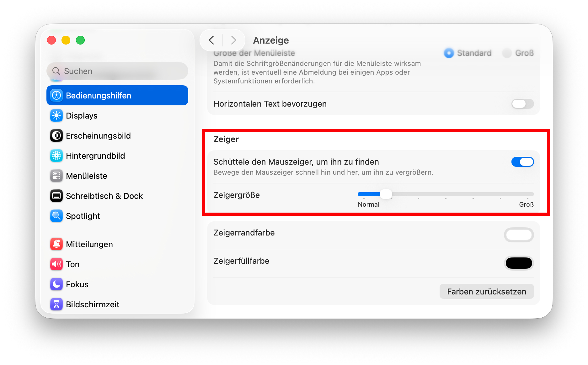The width and height of the screenshot is (588, 365).
Task: Click the Ton speaker icon
Action: click(x=56, y=264)
